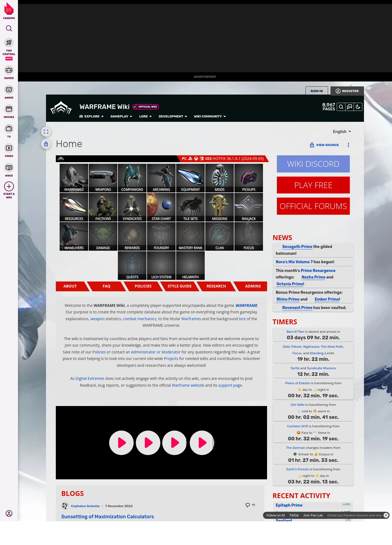
Task: Select the FAQ tab
Action: (106, 286)
